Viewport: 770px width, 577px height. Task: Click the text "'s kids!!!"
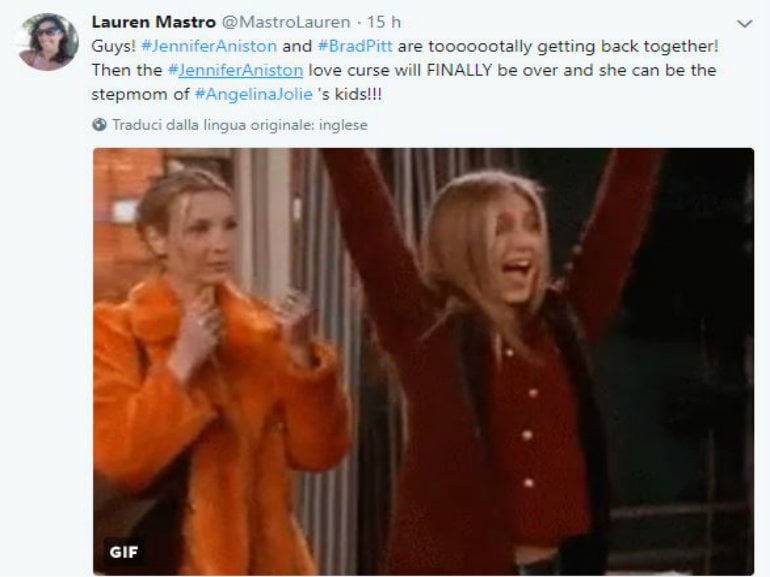[x=350, y=94]
